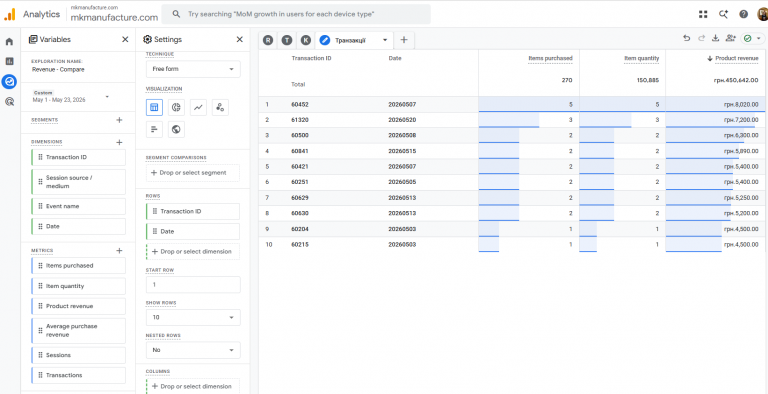The image size is (768, 394).
Task: Click transaction ID 60452 cell
Action: pos(299,104)
